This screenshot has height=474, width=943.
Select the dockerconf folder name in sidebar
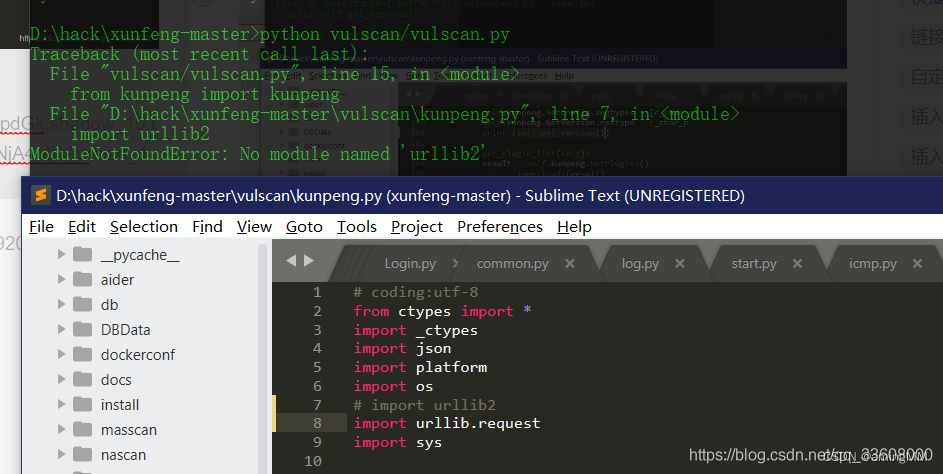[x=138, y=355]
